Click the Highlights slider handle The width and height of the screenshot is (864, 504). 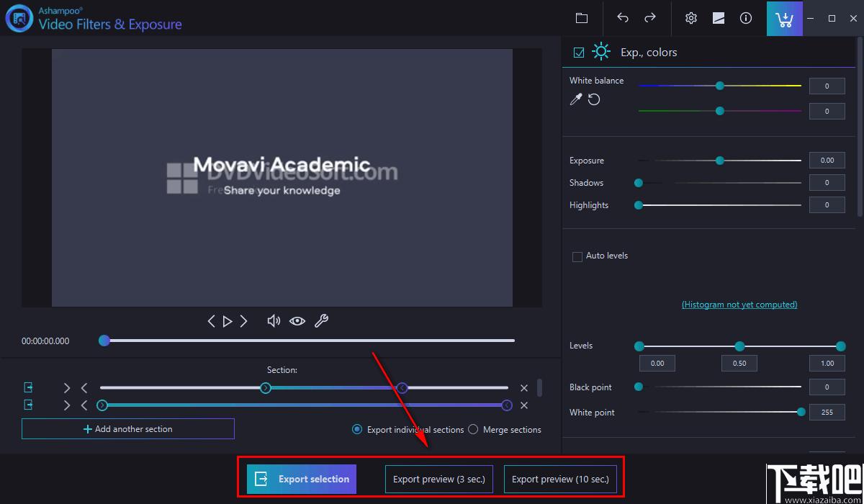click(639, 205)
